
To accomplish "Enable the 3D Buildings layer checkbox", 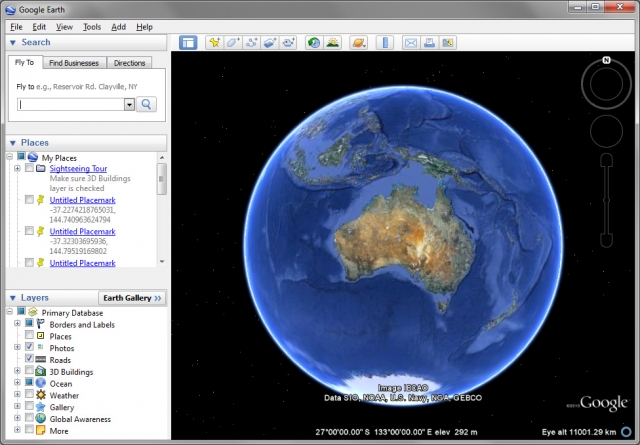I will click(29, 370).
